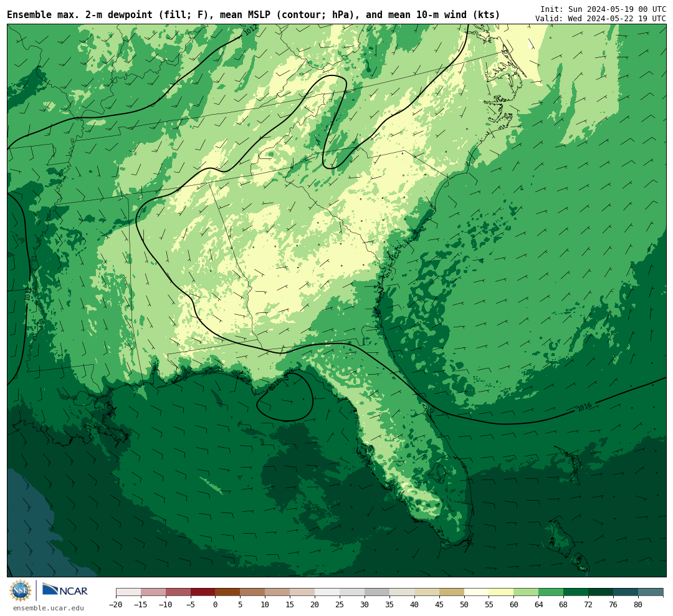The height and width of the screenshot is (616, 673).
Task: Click the 1016 contour label over the Atlantic
Action: click(x=584, y=407)
